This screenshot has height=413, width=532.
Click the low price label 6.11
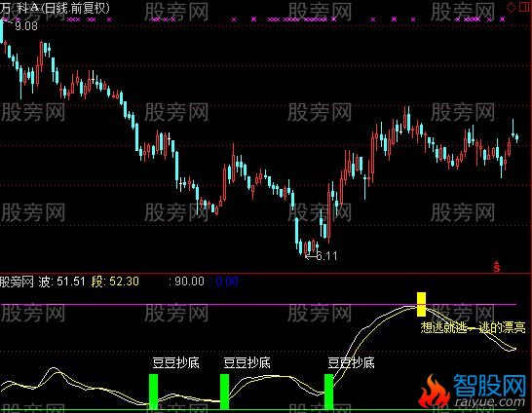tap(326, 256)
